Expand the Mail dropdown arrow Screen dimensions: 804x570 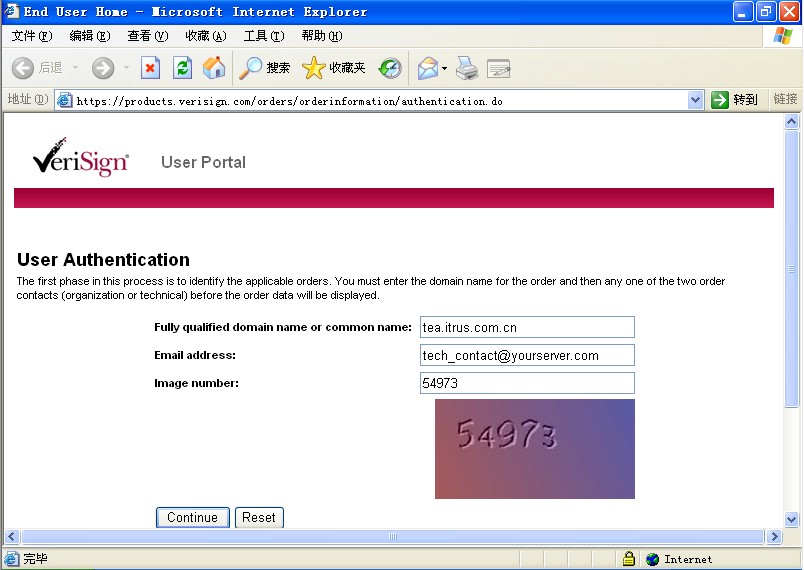(444, 68)
